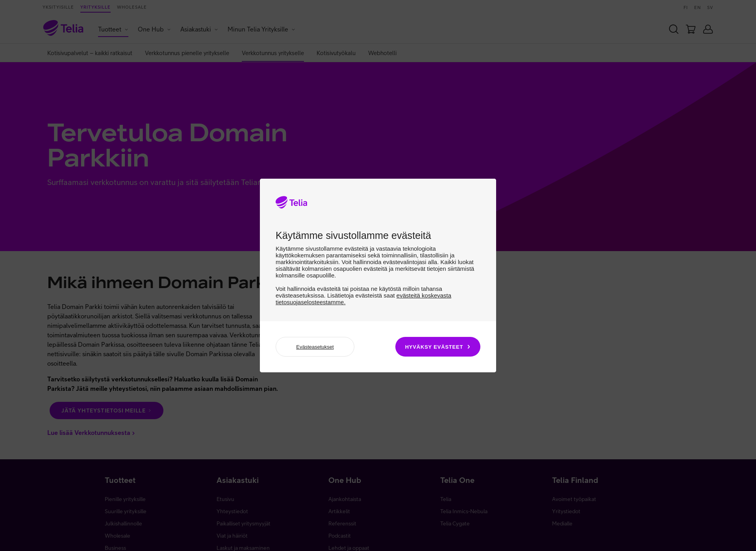Open Asiakustuki menu item
The width and height of the screenshot is (756, 551).
(x=199, y=29)
